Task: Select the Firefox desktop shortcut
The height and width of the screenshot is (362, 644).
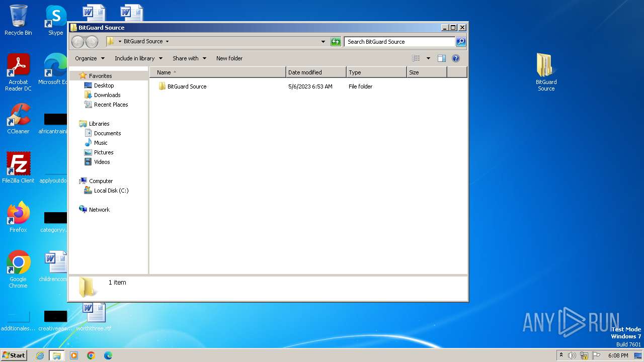Action: click(x=18, y=217)
